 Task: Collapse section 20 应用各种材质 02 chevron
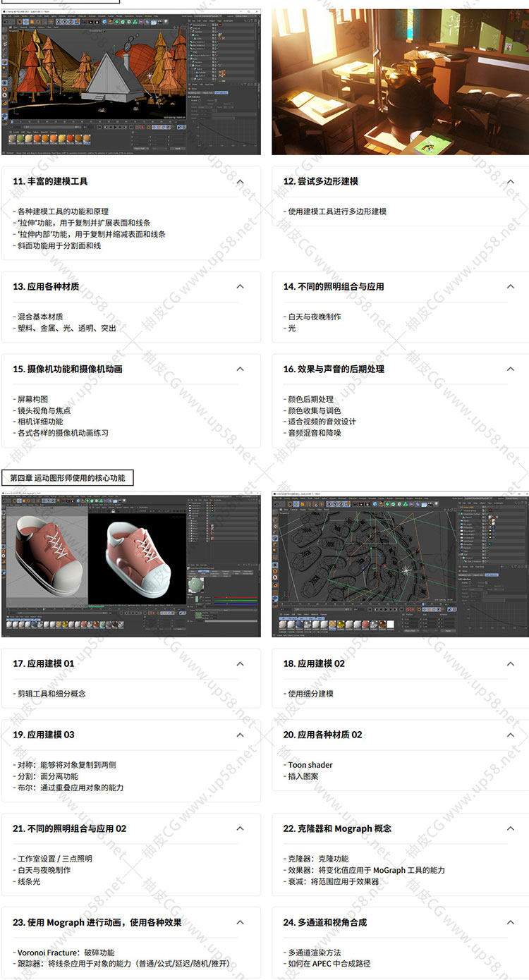pos(511,735)
